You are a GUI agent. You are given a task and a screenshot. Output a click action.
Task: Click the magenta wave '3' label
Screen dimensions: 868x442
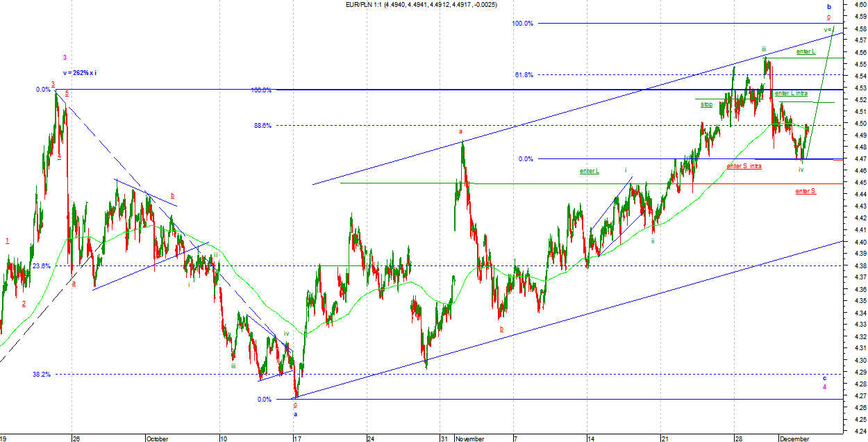[x=65, y=57]
